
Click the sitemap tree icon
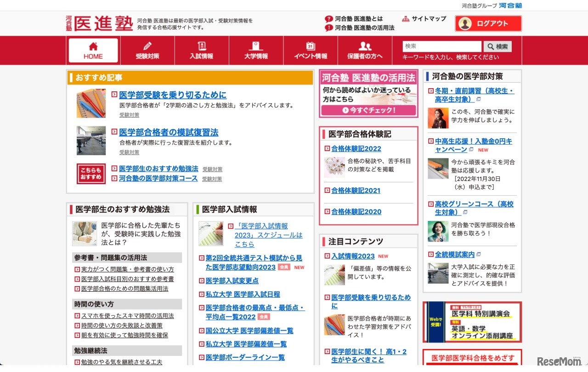(x=406, y=19)
